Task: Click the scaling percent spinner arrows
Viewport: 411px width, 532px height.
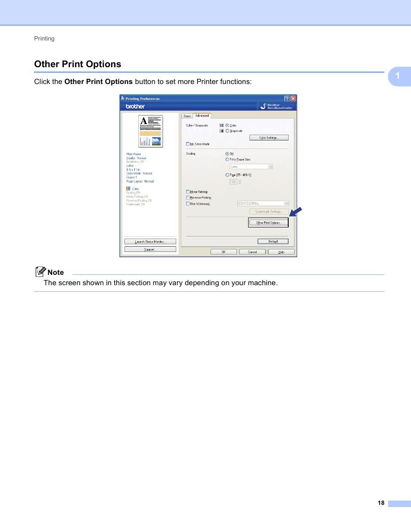Action: 240,182
